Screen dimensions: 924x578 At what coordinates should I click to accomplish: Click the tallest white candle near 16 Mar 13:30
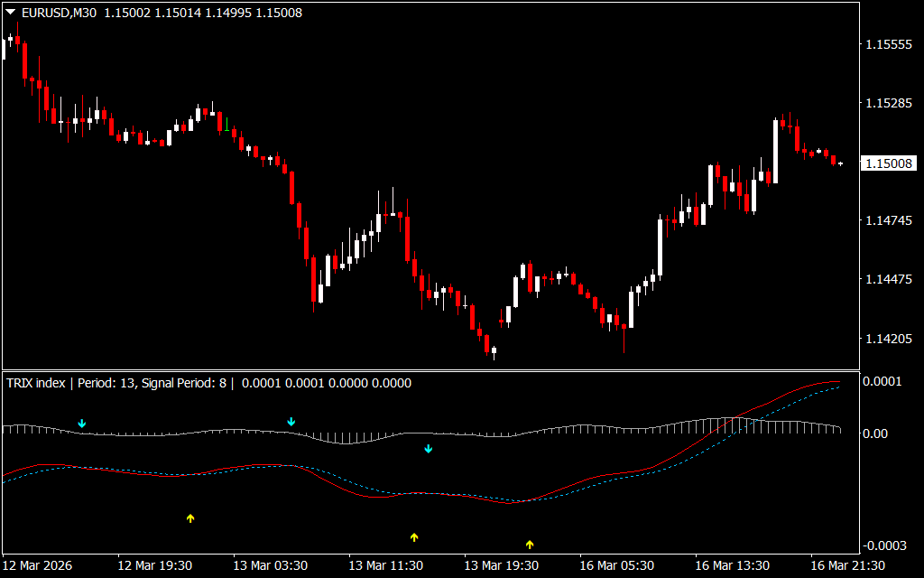pyautogui.click(x=775, y=151)
